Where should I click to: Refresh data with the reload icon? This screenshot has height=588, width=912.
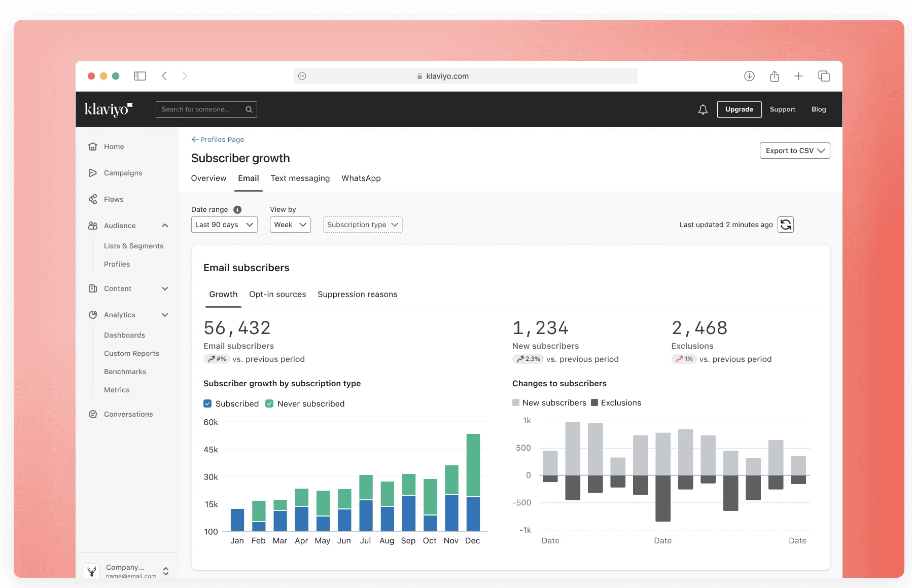[x=786, y=225]
